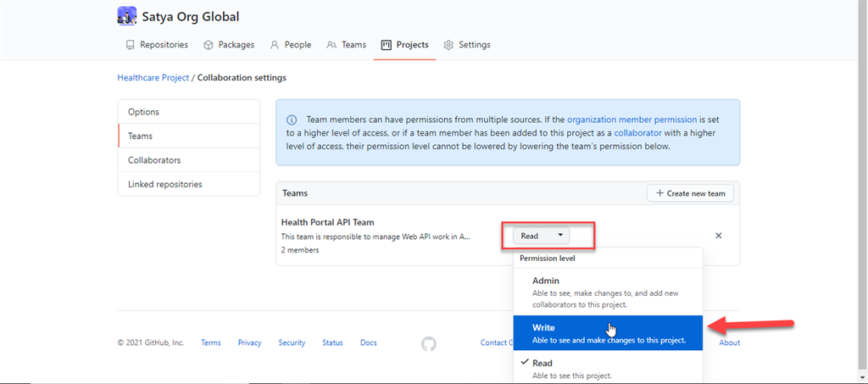Choose Write permission level
Image resolution: width=868 pixels, height=384 pixels.
point(608,333)
